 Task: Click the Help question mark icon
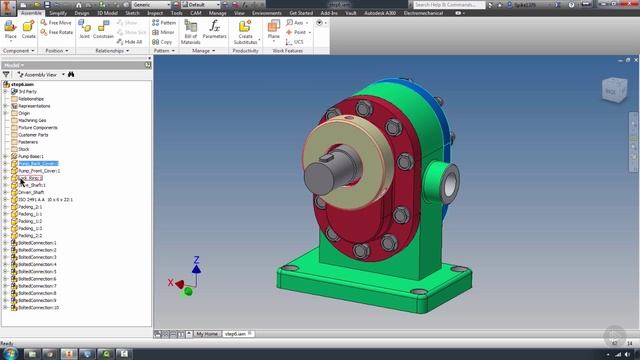coord(571,5)
